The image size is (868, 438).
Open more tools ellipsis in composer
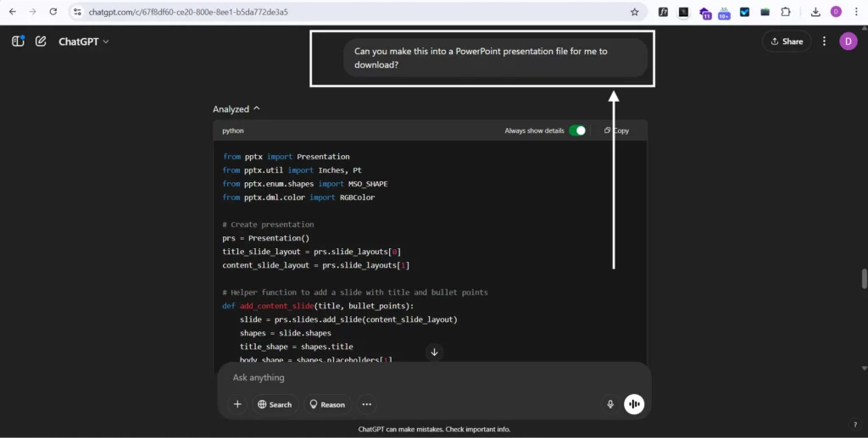point(366,404)
